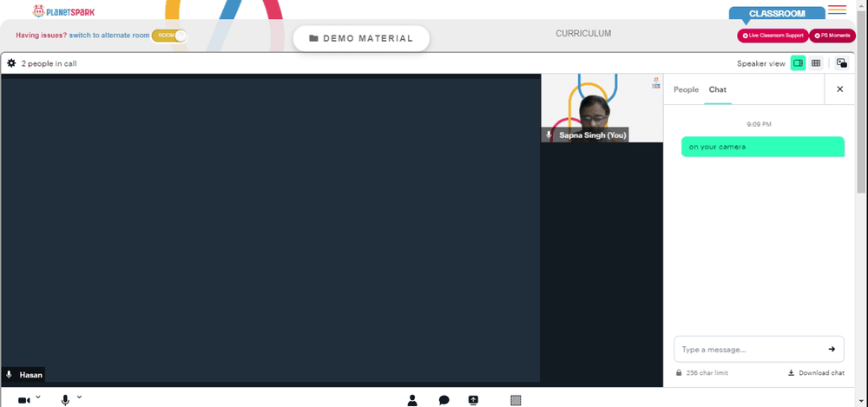Click the '256 char limit' text
This screenshot has width=868, height=407.
(x=707, y=372)
